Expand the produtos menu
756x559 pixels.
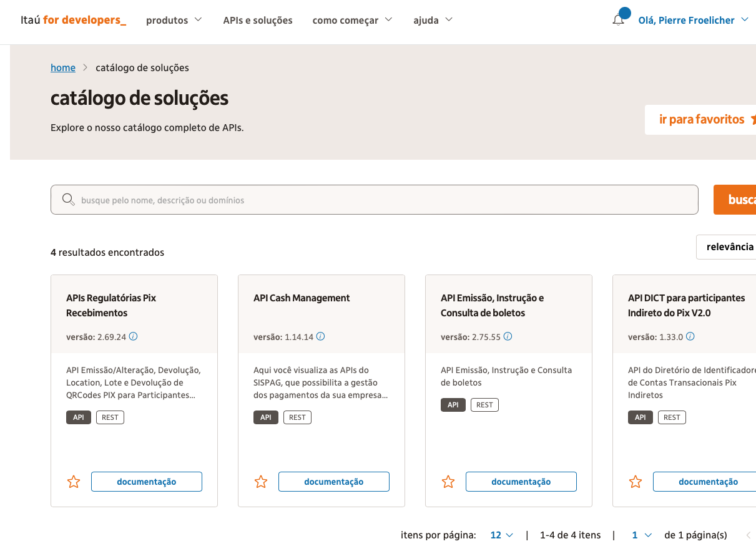pyautogui.click(x=174, y=20)
